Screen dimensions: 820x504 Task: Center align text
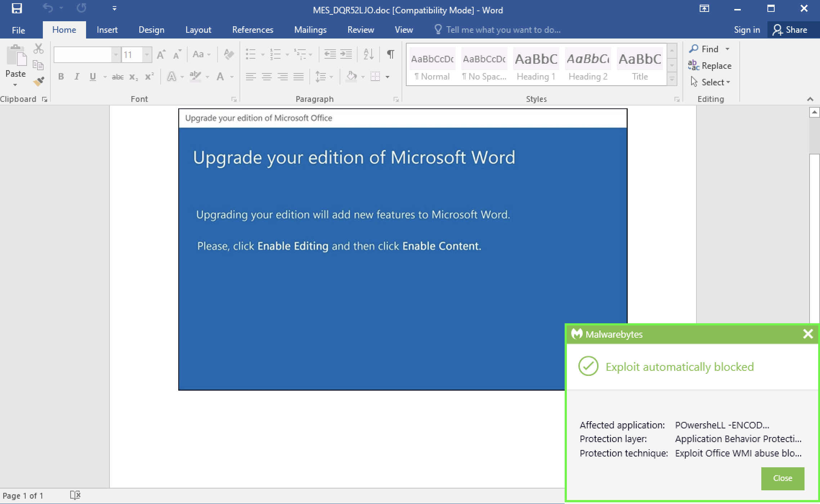[266, 77]
